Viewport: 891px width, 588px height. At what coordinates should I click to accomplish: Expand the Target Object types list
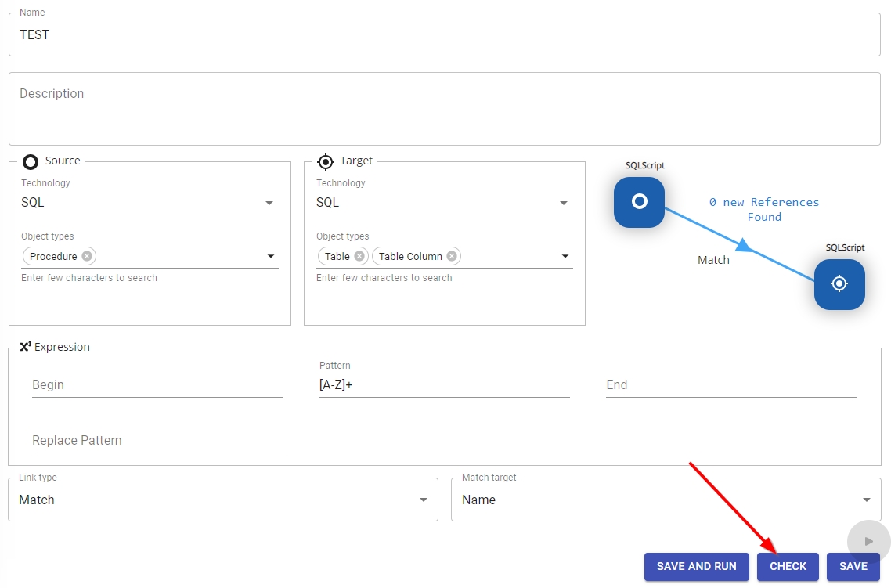[565, 256]
